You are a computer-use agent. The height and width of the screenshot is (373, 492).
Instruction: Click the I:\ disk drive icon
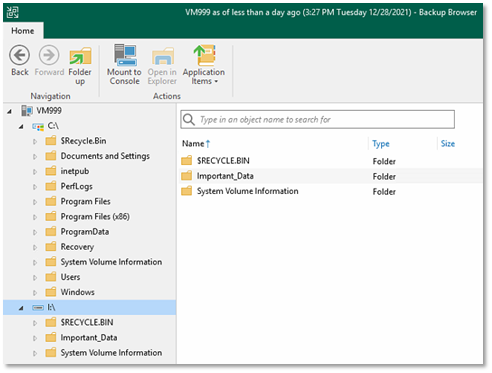tap(38, 308)
